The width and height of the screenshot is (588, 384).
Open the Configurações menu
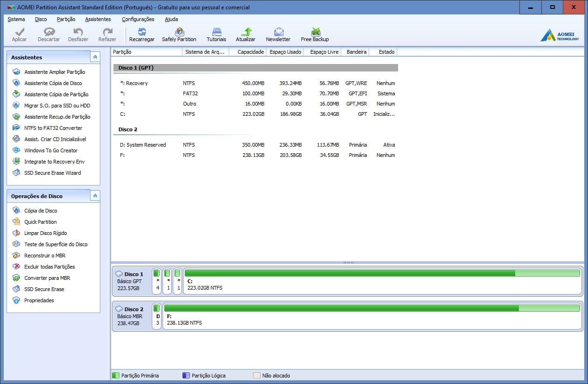click(x=138, y=19)
